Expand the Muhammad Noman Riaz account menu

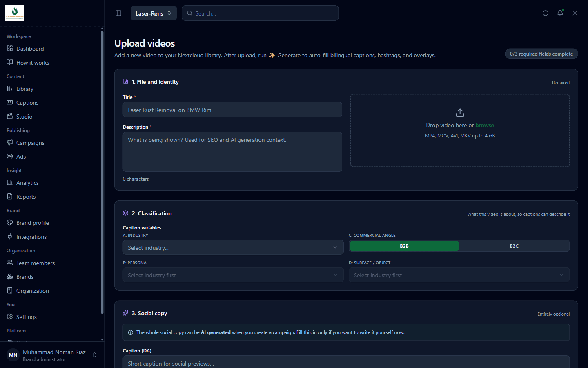tap(52, 355)
